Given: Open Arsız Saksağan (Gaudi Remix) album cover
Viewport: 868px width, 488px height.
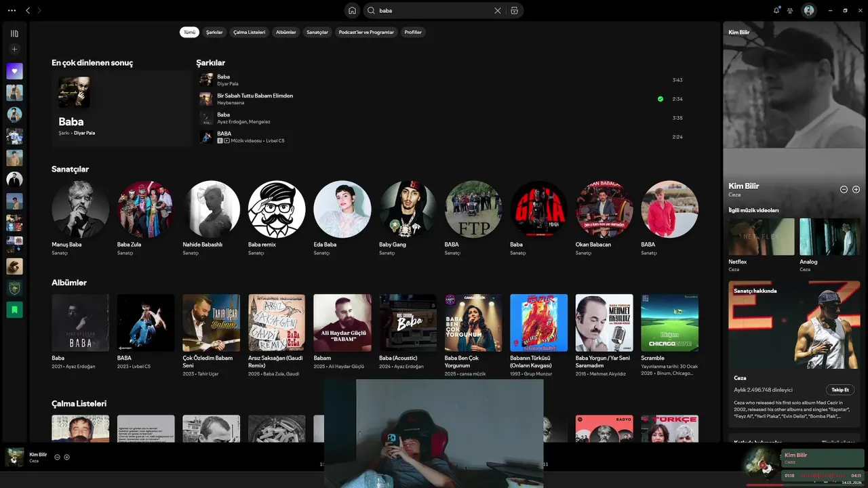Looking at the screenshot, I should point(277,323).
